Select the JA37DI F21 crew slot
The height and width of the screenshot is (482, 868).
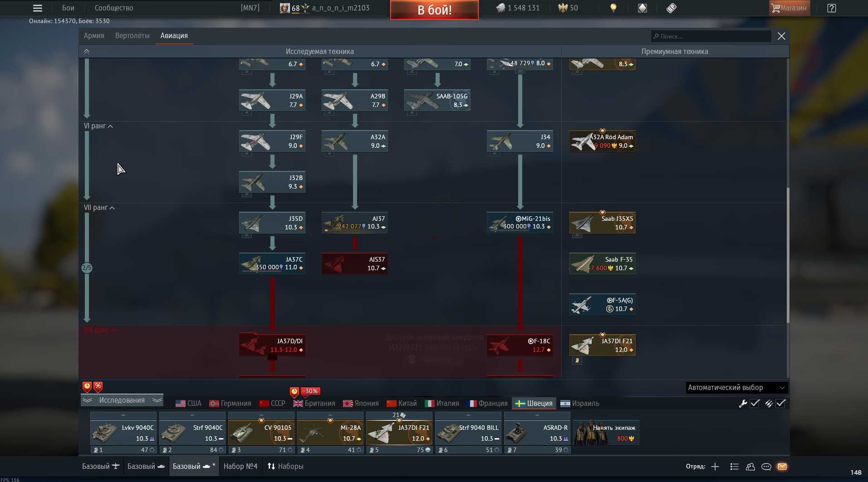click(x=399, y=433)
